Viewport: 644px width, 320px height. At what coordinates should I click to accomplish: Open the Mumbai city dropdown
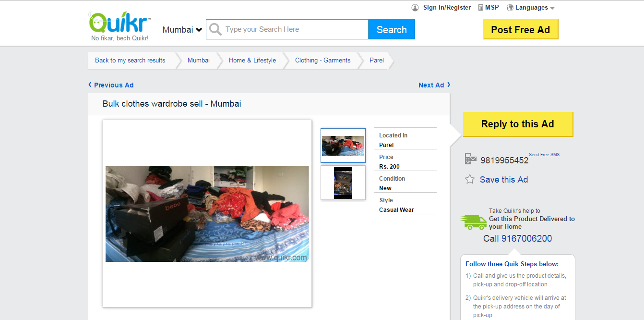click(x=182, y=30)
